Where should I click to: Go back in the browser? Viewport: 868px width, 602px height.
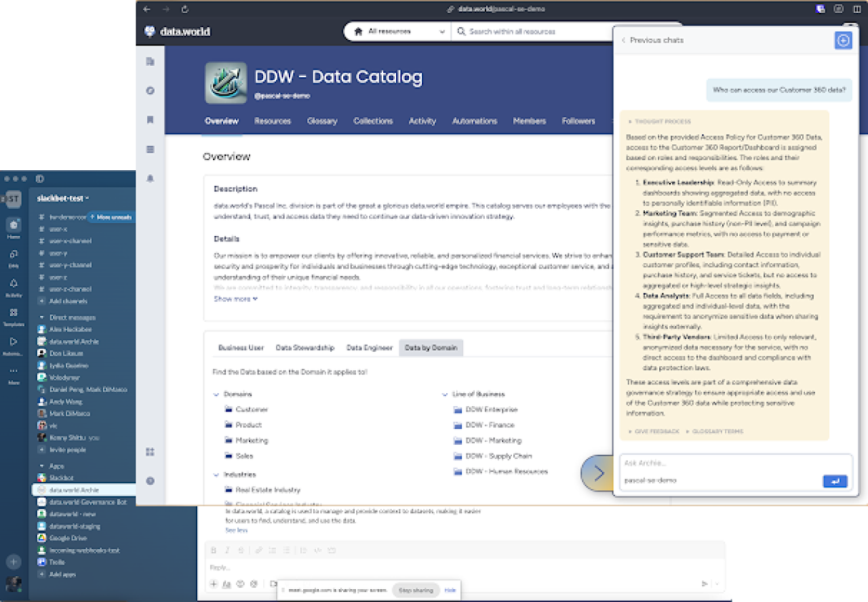(147, 9)
